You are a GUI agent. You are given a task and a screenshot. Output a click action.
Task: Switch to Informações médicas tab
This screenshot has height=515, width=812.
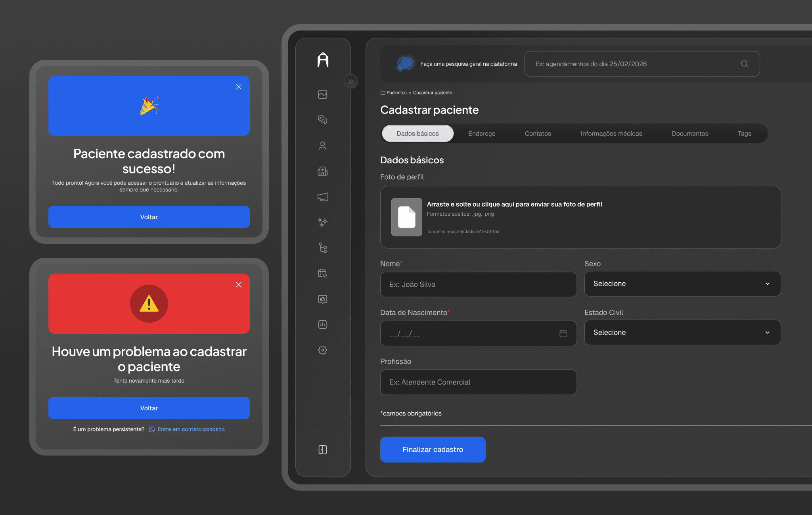pyautogui.click(x=611, y=134)
